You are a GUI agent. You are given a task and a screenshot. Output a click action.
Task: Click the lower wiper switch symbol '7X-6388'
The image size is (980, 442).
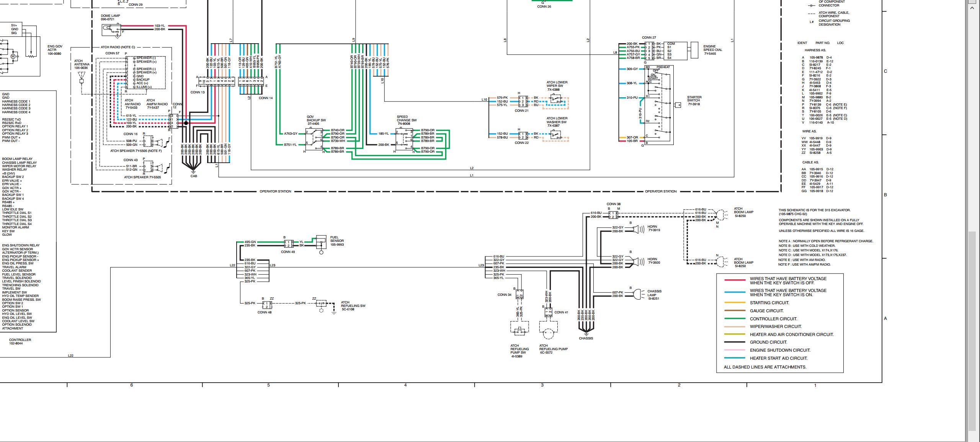point(555,98)
